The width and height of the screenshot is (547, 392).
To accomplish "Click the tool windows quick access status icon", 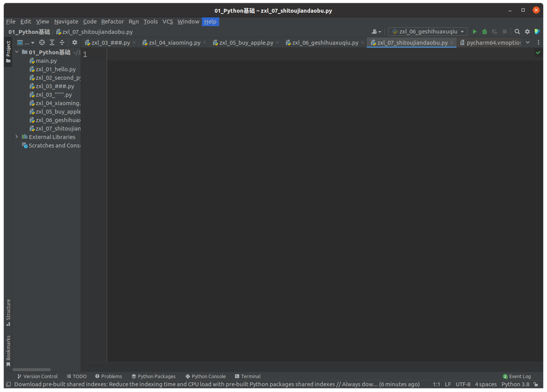I will (x=8, y=384).
